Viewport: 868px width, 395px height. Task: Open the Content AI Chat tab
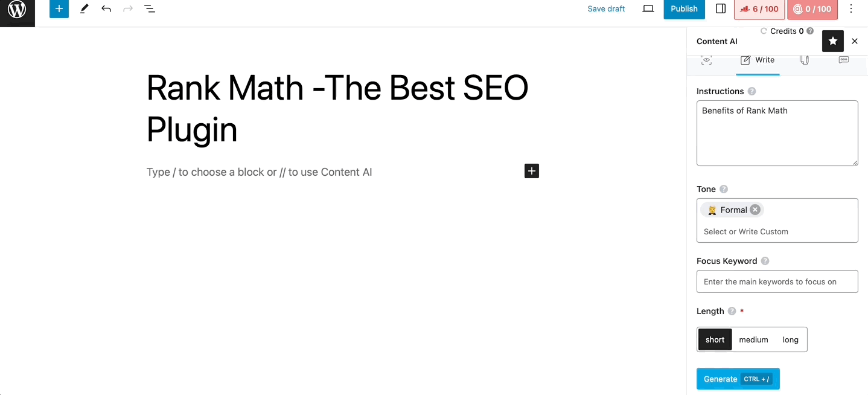pyautogui.click(x=844, y=60)
